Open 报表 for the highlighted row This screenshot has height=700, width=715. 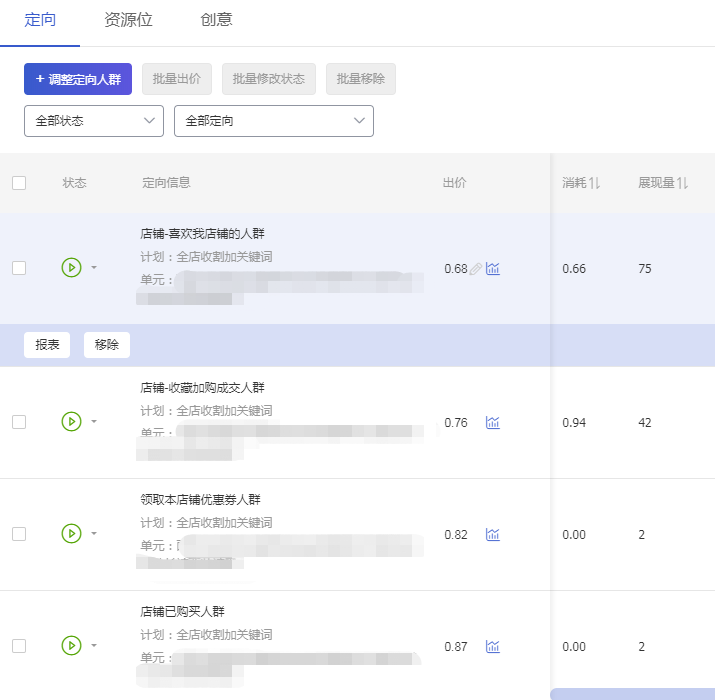(x=47, y=345)
